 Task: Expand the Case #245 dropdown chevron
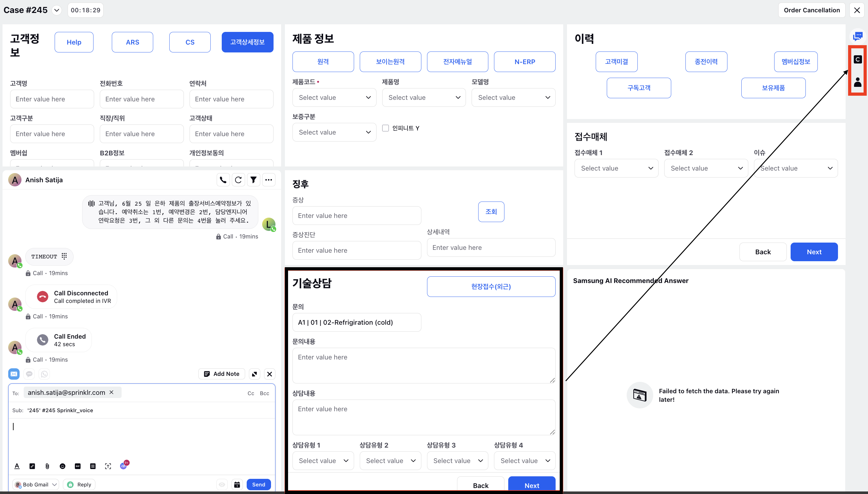(x=57, y=10)
